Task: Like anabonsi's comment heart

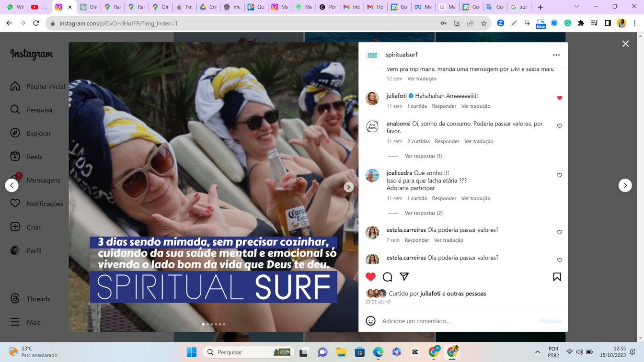Action: coord(559,126)
